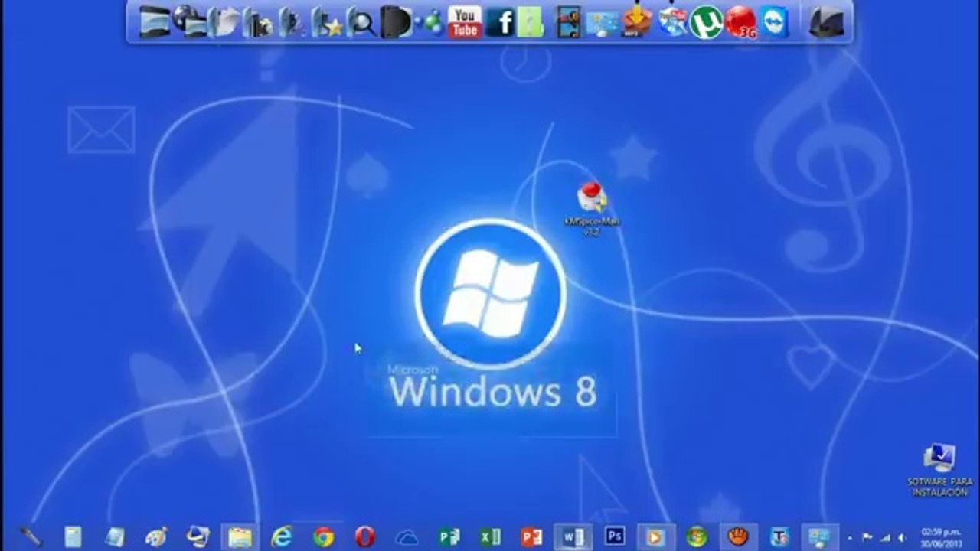Open the first monitor-stack icon in the dock

pos(155,22)
